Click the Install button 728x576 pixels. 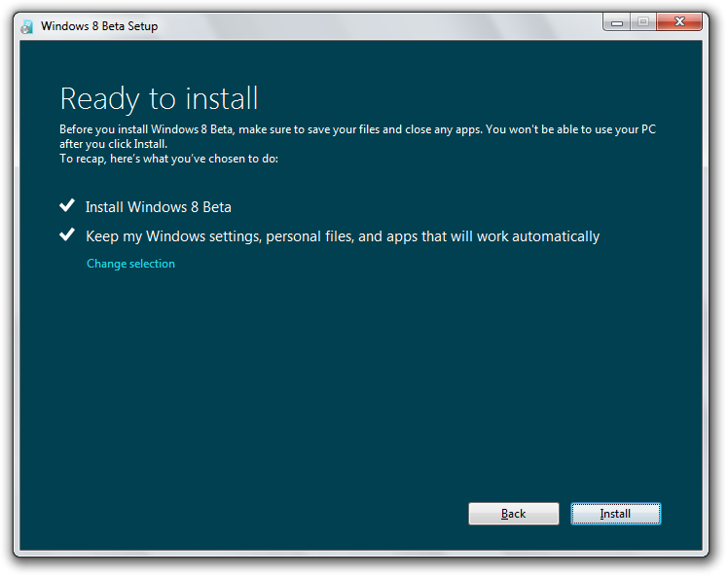pos(616,514)
